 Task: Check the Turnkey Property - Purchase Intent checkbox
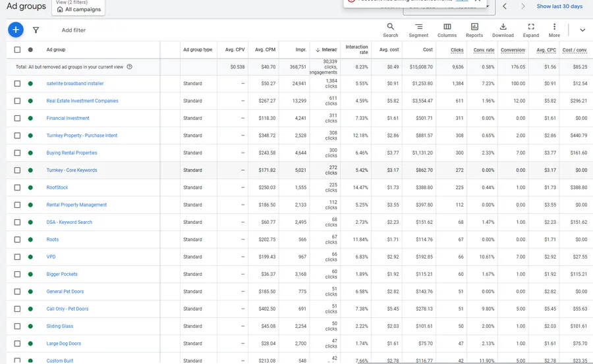[17, 136]
